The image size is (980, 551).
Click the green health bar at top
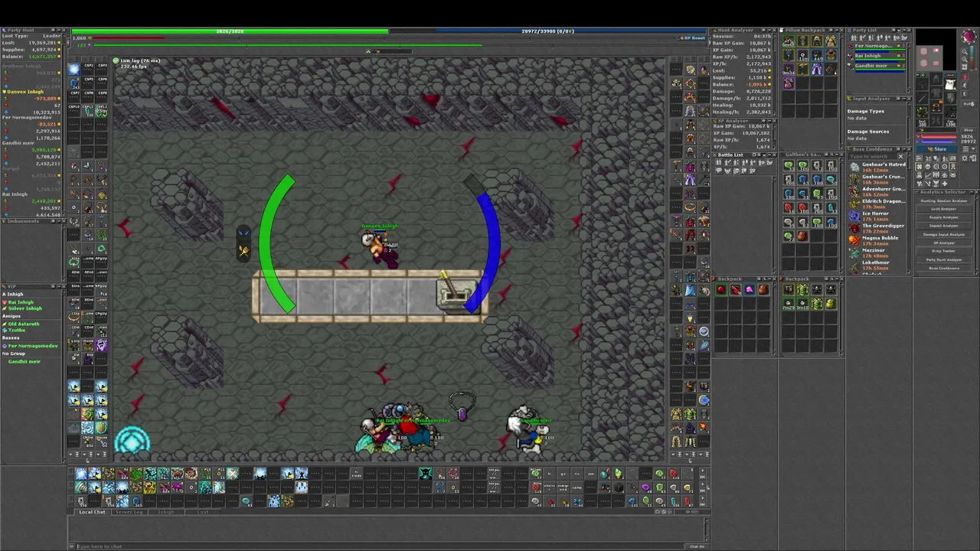[x=230, y=31]
